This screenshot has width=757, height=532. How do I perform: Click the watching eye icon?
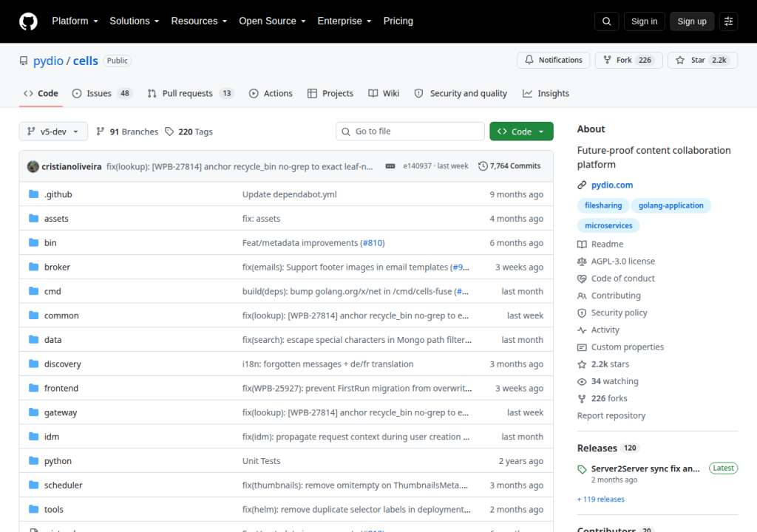582,381
